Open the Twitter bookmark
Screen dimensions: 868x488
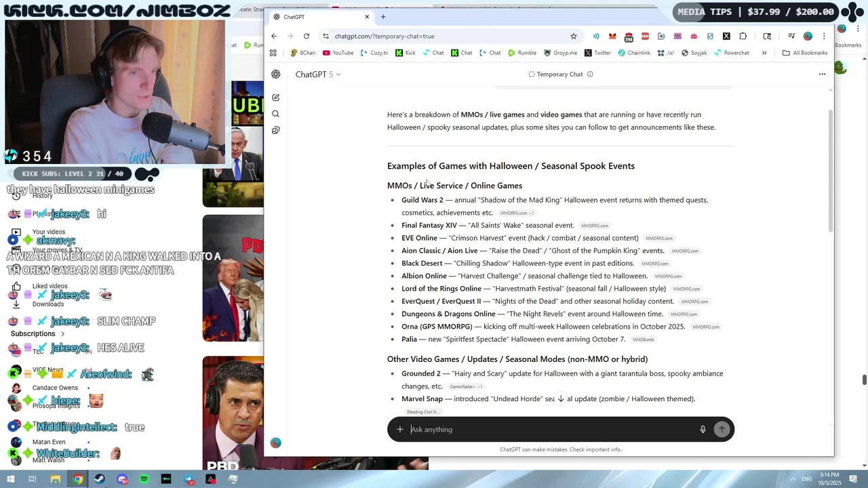coord(597,53)
